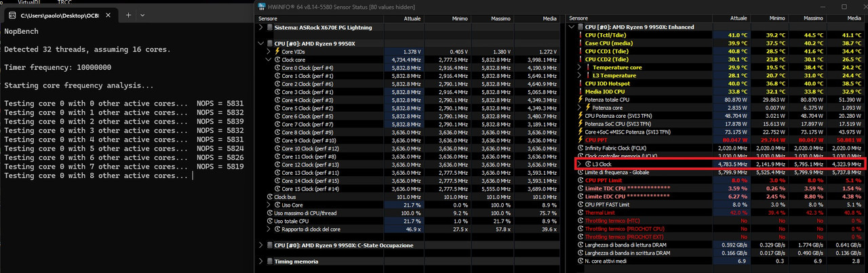Expand the L3 Clock row
The width and height of the screenshot is (868, 273).
[579, 164]
